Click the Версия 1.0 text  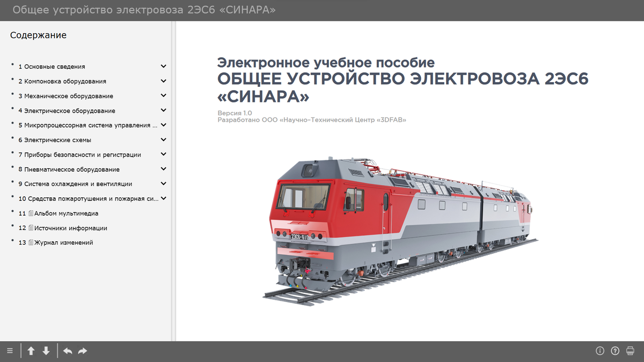tap(235, 113)
